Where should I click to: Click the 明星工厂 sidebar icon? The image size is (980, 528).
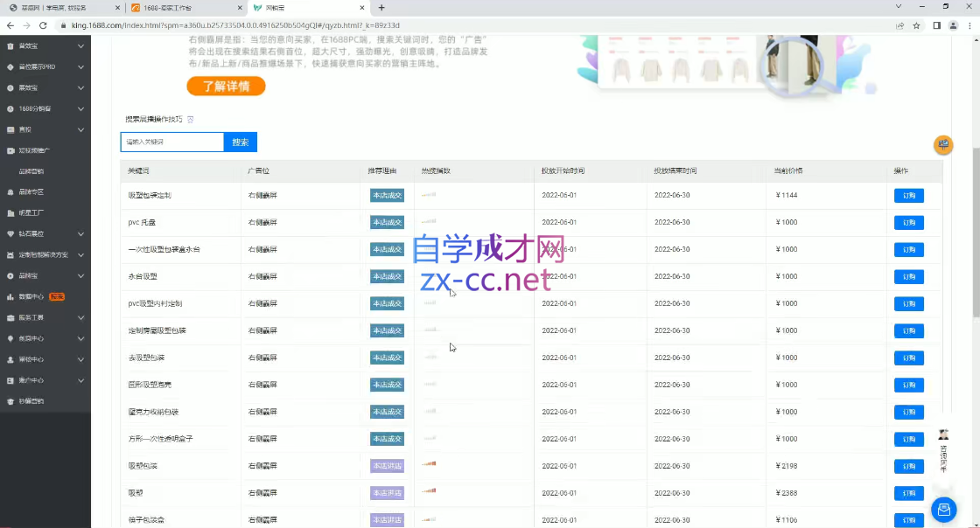(10, 213)
